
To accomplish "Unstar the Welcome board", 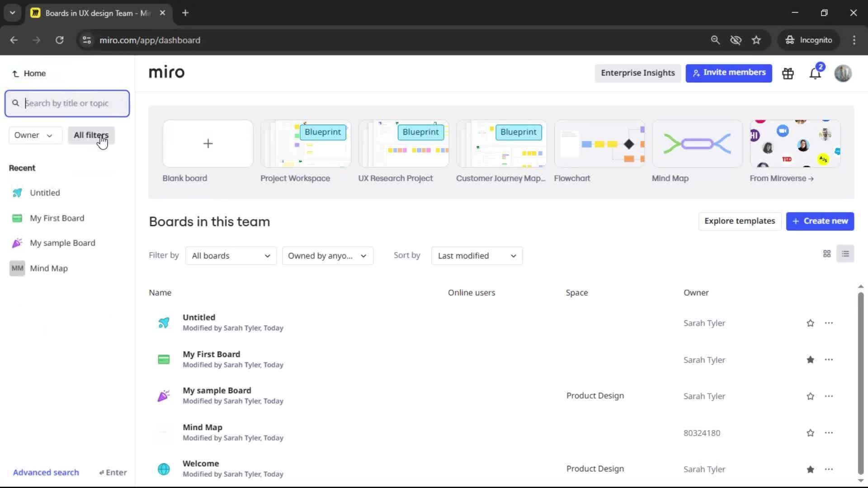I will point(810,469).
